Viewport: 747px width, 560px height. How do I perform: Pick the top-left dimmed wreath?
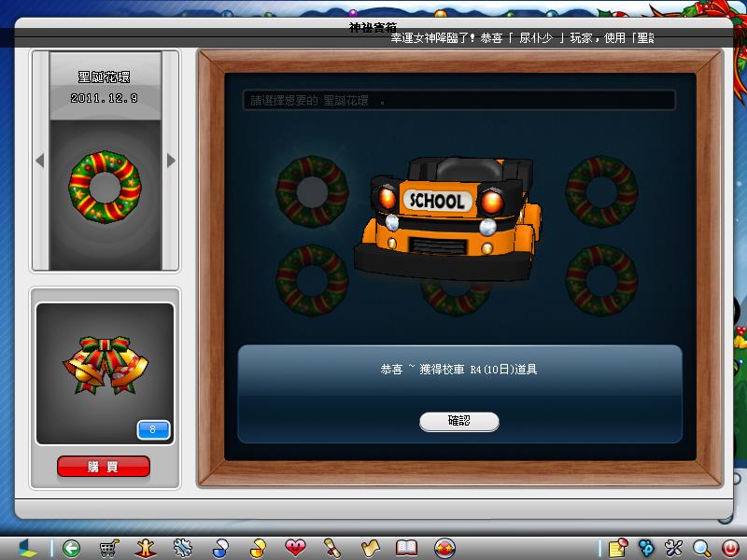coord(312,191)
